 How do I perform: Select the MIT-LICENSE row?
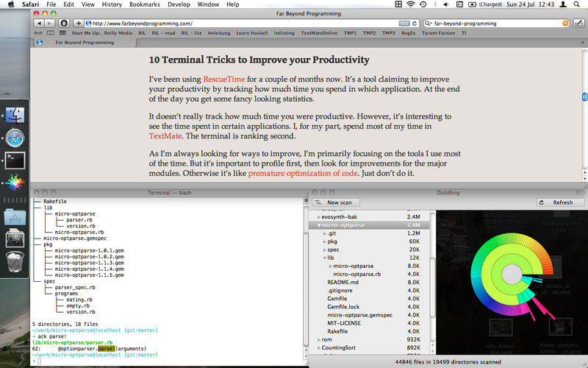[369, 323]
